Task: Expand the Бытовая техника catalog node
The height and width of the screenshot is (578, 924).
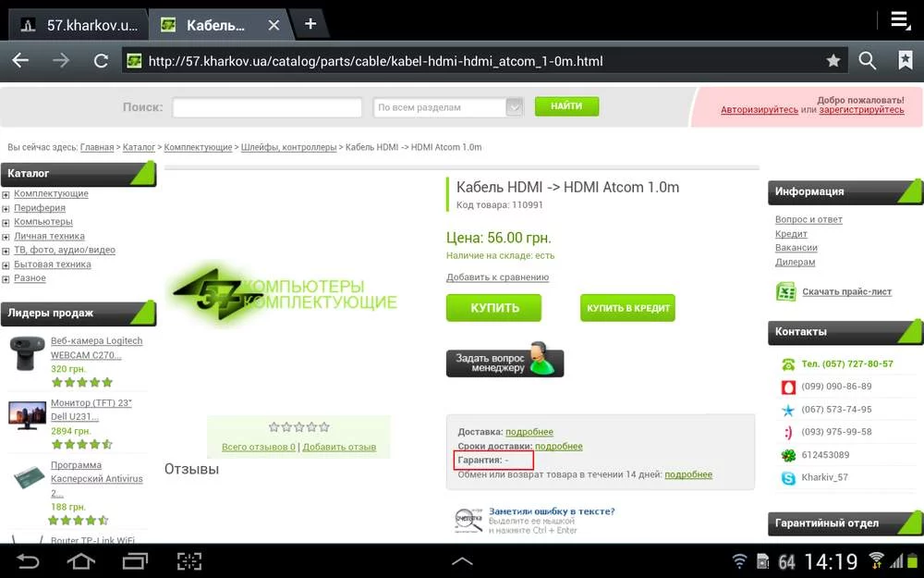Action: 6,264
